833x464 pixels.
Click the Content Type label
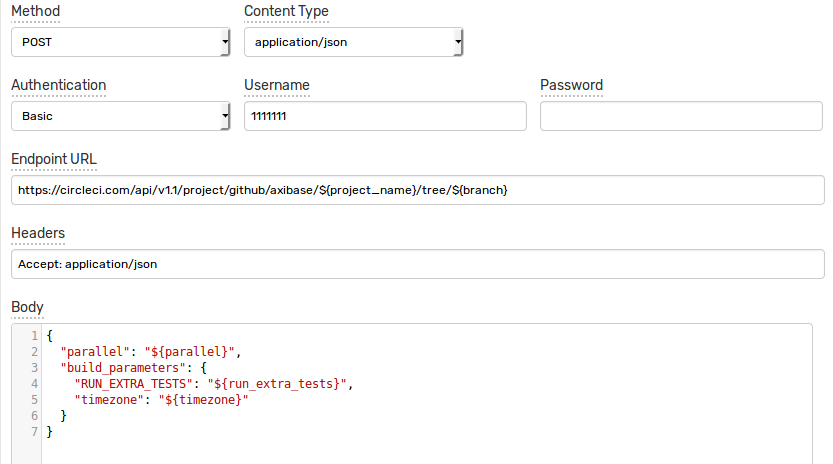286,11
